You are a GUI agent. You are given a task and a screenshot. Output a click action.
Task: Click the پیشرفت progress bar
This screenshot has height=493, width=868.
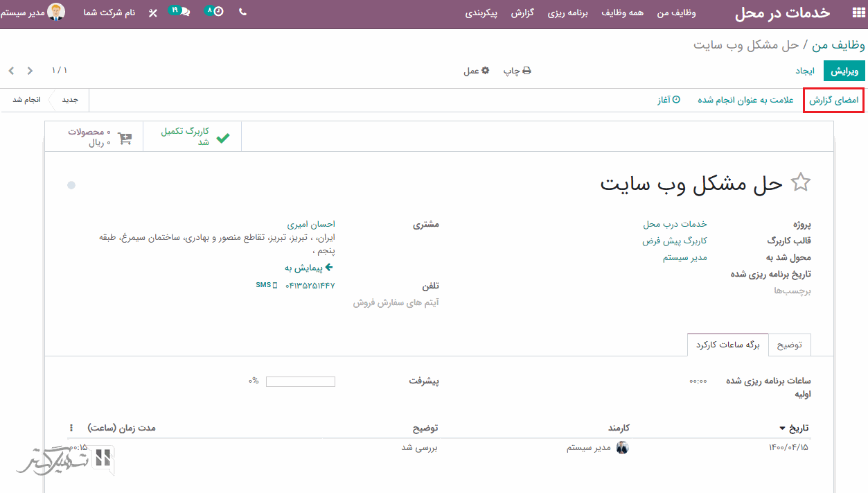pos(300,381)
